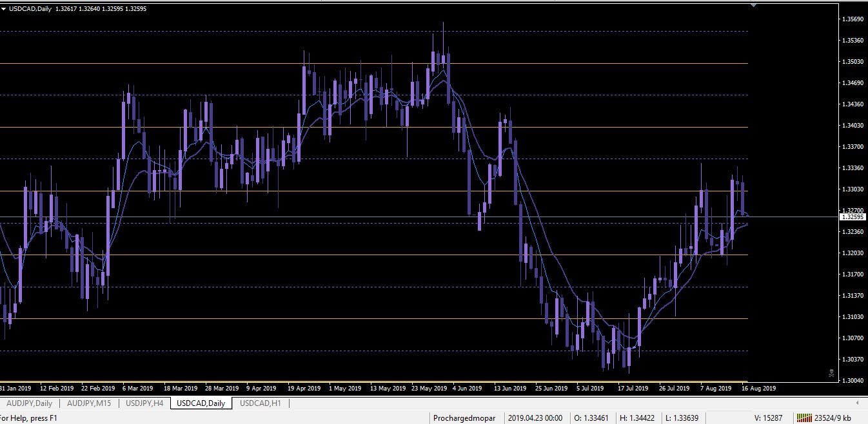Switch to the AUDJPY,M15 chart tab

click(89, 403)
